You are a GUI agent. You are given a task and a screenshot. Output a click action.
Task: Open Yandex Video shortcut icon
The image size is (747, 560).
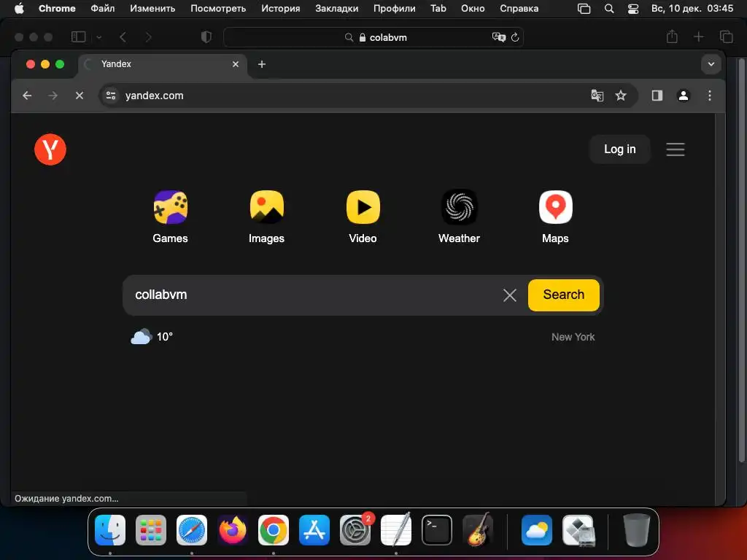click(363, 207)
